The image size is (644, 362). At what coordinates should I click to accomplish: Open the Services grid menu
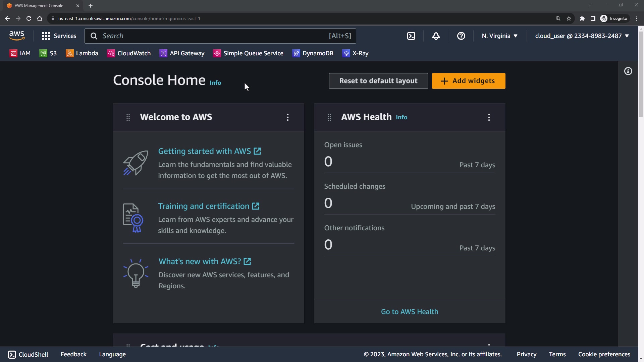(59, 36)
